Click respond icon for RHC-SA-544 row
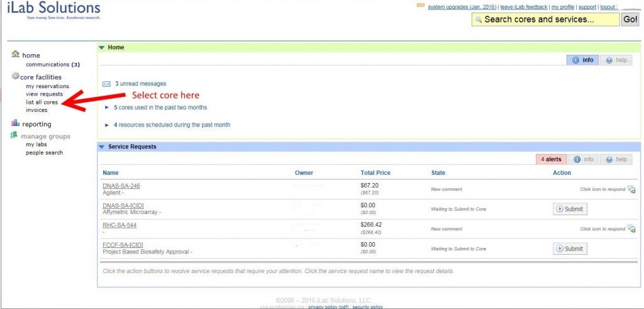The image size is (644, 309). (631, 228)
